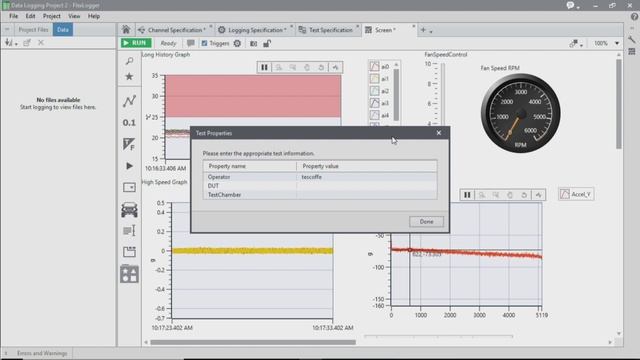Viewport: 640px width, 360px height.
Task: Select the favorites star in the palette
Action: pyautogui.click(x=129, y=76)
